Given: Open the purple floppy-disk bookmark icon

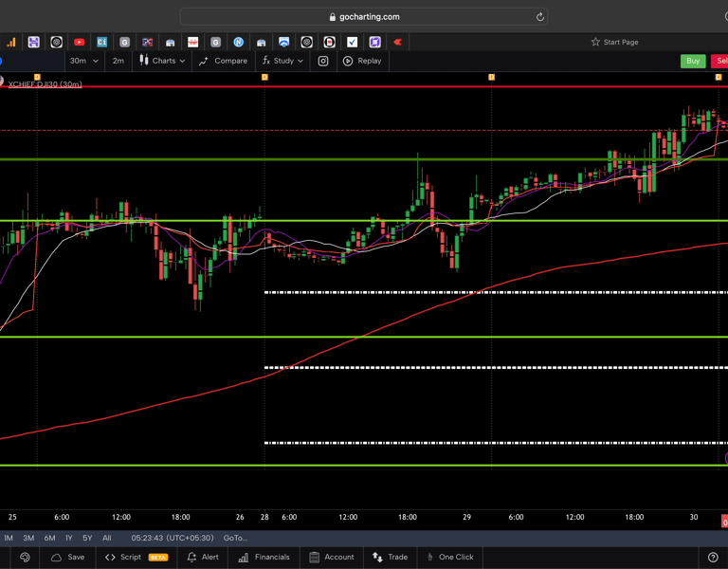Looking at the screenshot, I should [33, 43].
